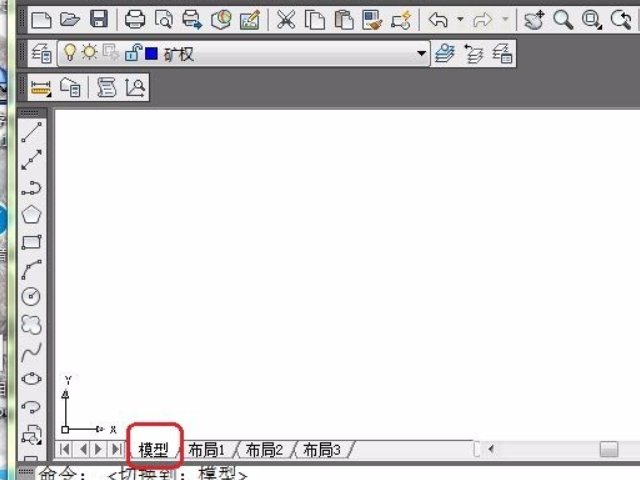
Task: Select the Rectangle tool
Action: click(31, 242)
